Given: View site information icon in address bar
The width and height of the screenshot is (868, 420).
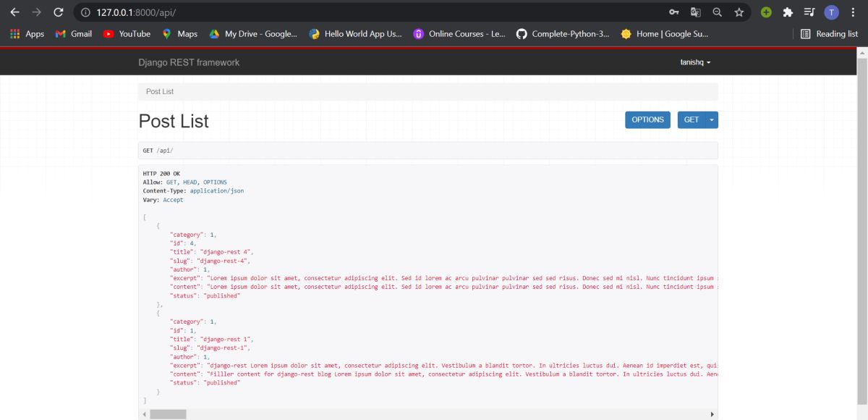Looking at the screenshot, I should coord(85,12).
